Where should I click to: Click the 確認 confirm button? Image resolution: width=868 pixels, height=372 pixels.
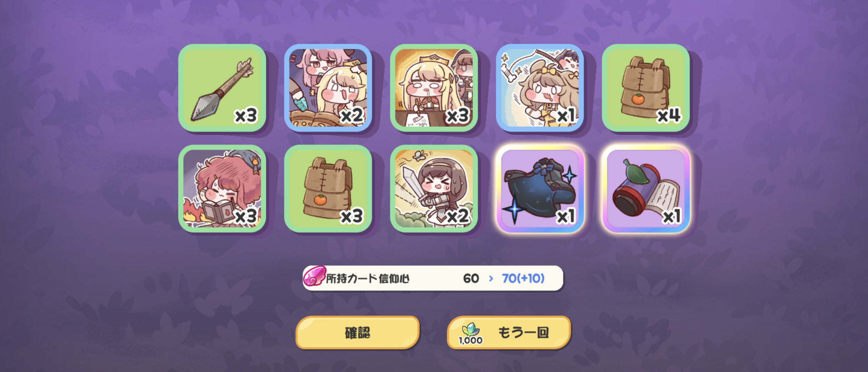pos(358,333)
